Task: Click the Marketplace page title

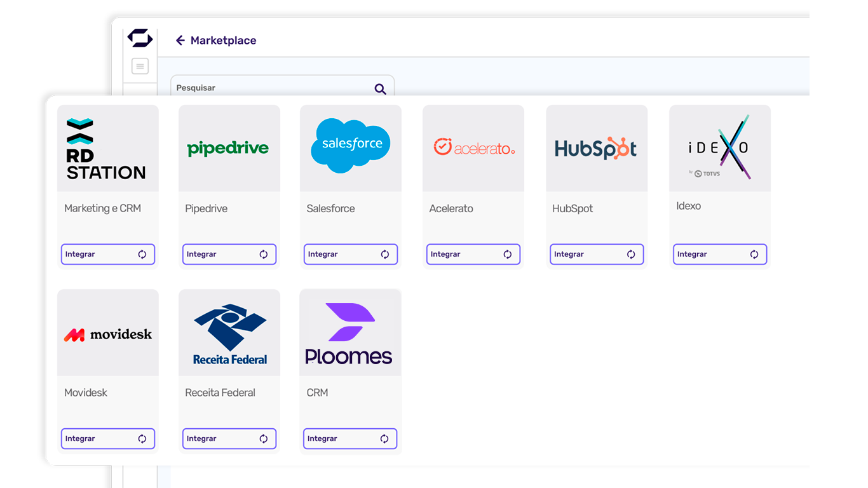Action: [x=223, y=41]
